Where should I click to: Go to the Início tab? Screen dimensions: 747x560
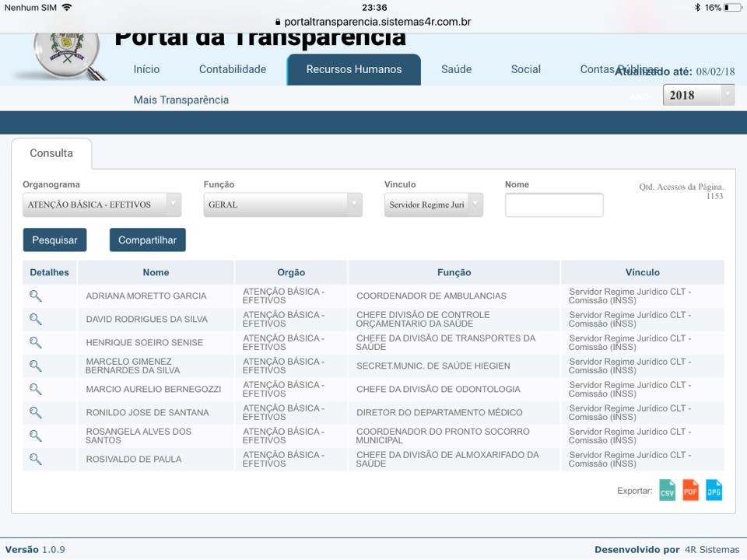[x=146, y=69]
